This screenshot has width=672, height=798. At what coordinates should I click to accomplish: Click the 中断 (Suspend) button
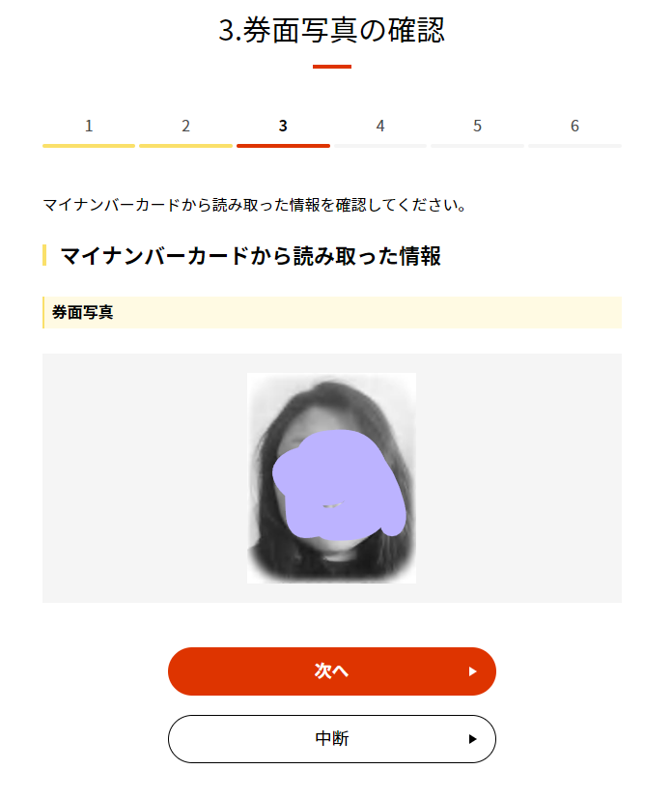click(x=332, y=738)
